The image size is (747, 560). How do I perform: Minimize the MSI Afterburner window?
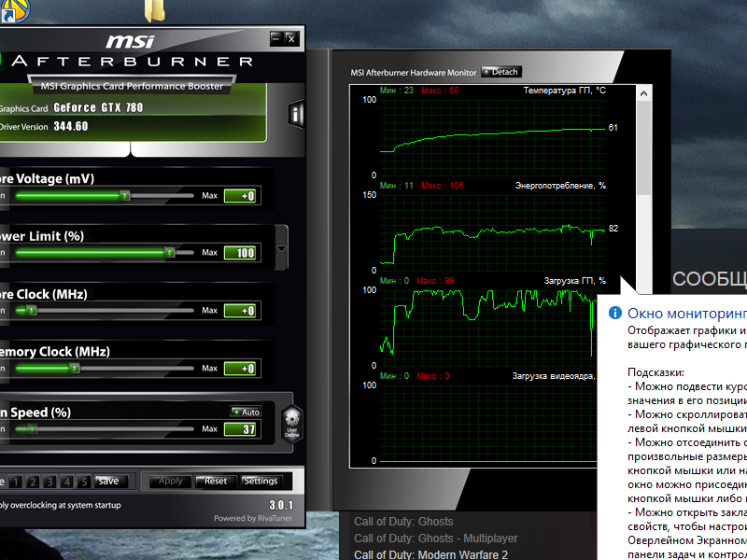(x=275, y=39)
